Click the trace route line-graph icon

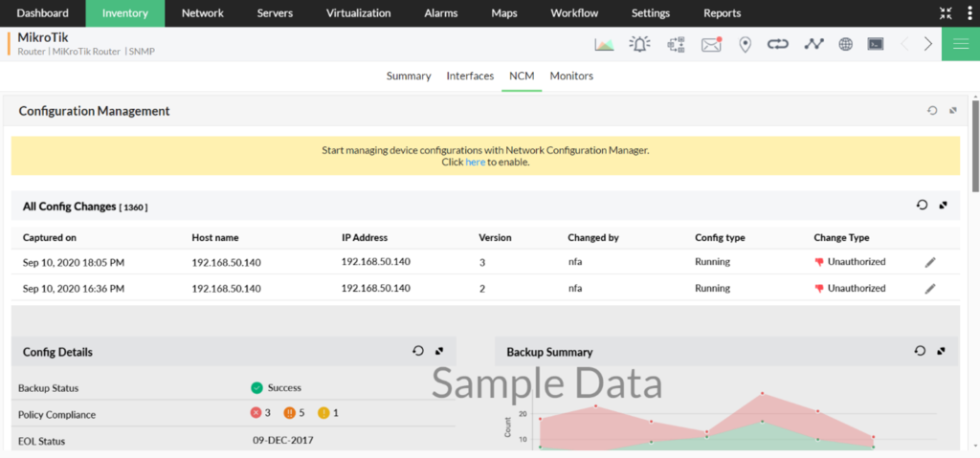(x=813, y=44)
